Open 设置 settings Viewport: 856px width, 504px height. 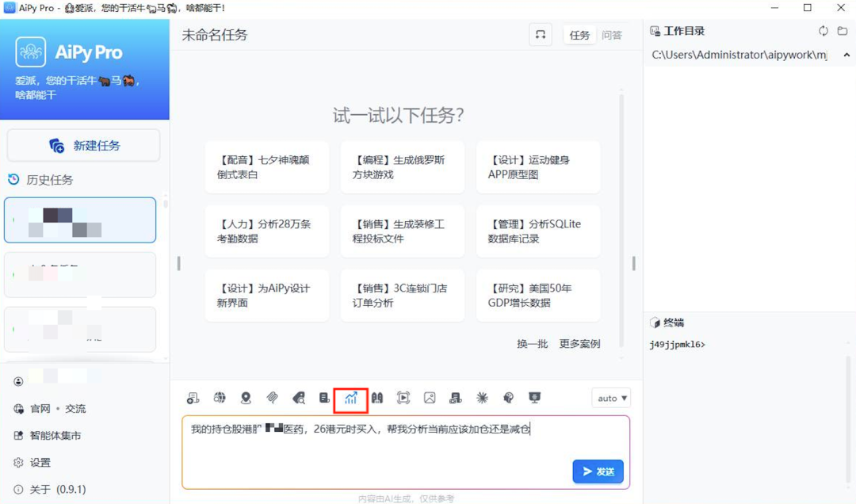pos(40,463)
